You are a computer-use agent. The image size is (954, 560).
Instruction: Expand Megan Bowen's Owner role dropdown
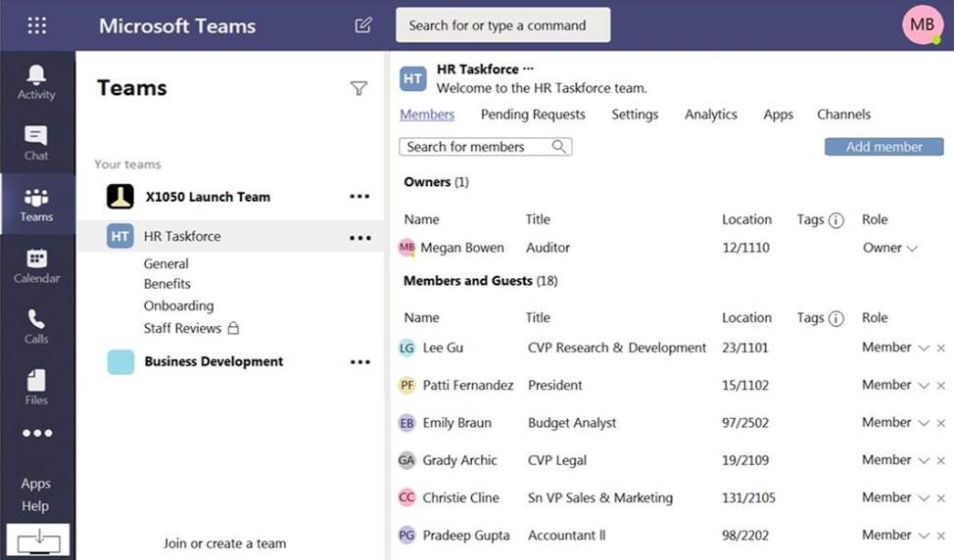912,249
